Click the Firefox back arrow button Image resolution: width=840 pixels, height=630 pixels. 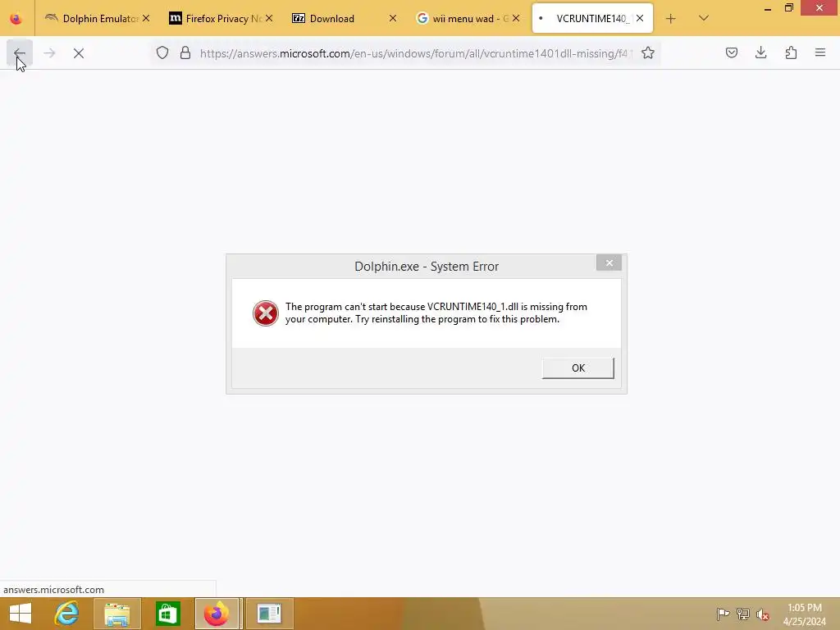(x=20, y=53)
